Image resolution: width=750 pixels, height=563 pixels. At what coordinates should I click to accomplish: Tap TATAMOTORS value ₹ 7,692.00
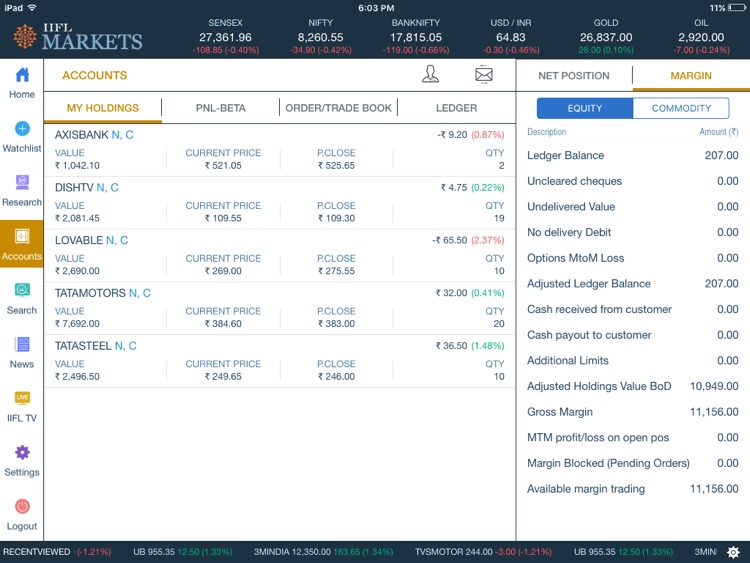(77, 324)
